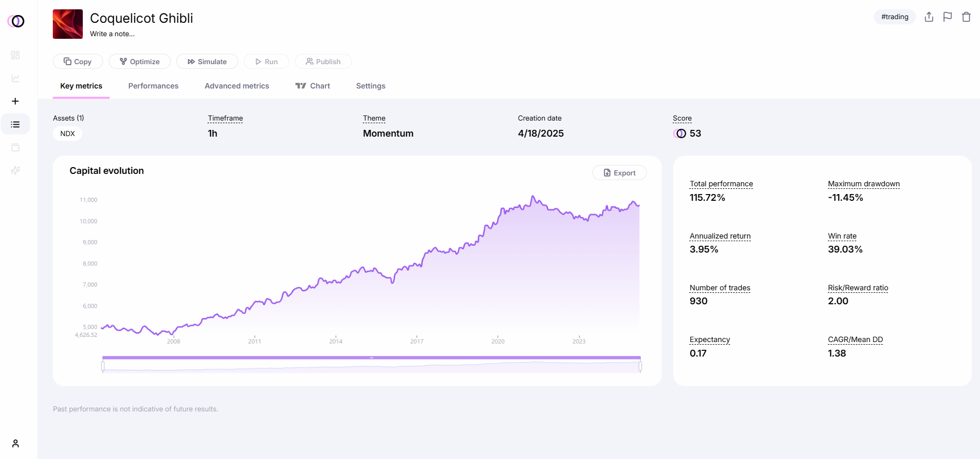
Task: Click the Expectancy label
Action: click(709, 339)
